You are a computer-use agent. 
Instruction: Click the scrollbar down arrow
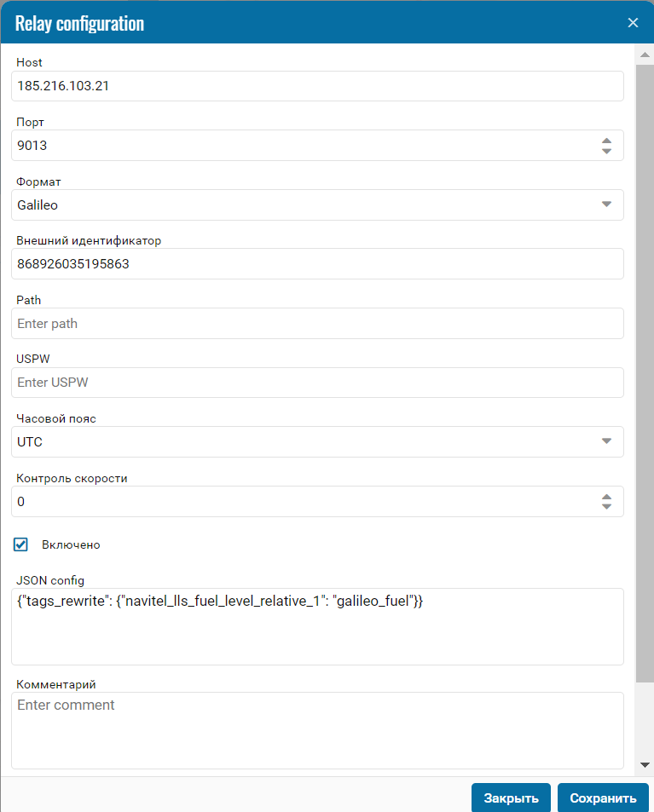645,765
